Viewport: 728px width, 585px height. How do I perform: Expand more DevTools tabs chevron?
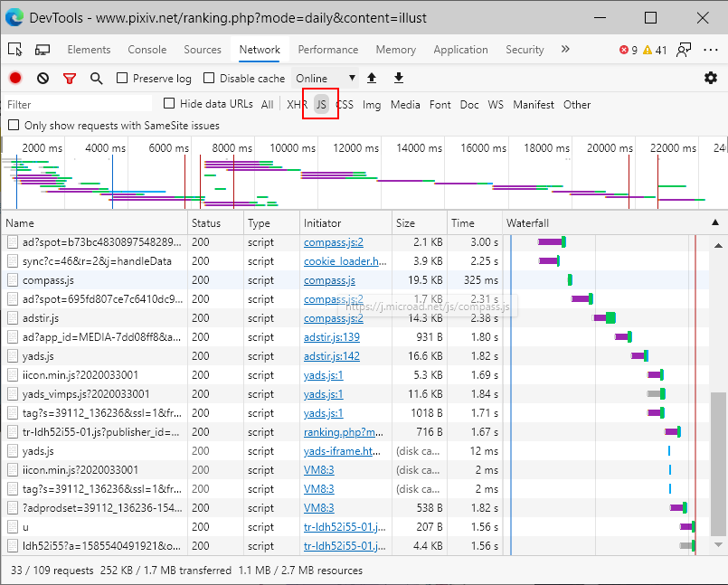click(565, 49)
